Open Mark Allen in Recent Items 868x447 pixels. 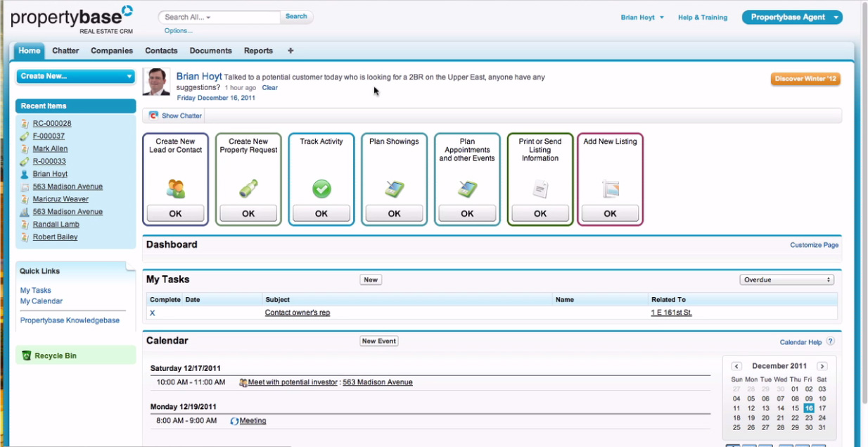click(50, 149)
